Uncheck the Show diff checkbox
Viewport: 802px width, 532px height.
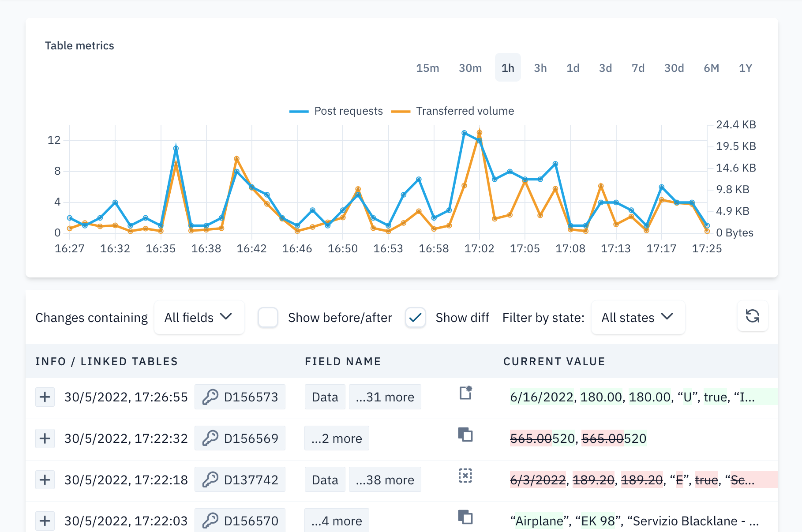coord(415,317)
